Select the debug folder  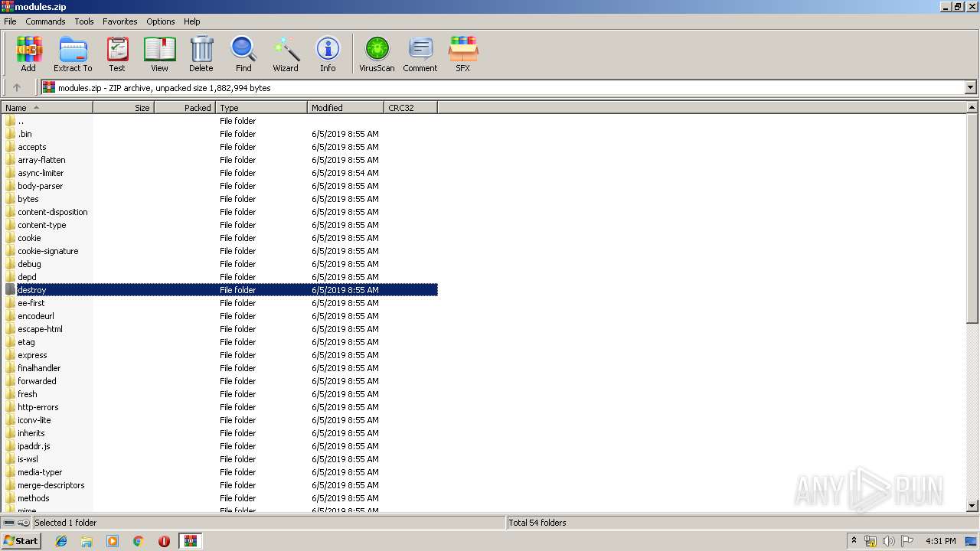[x=220, y=264]
